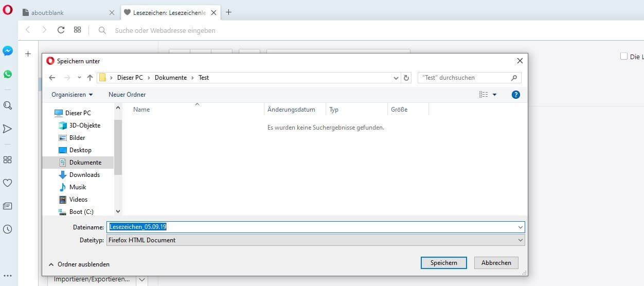Change the view layout icon in dialog
Image resolution: width=644 pixels, height=286 pixels.
click(484, 95)
